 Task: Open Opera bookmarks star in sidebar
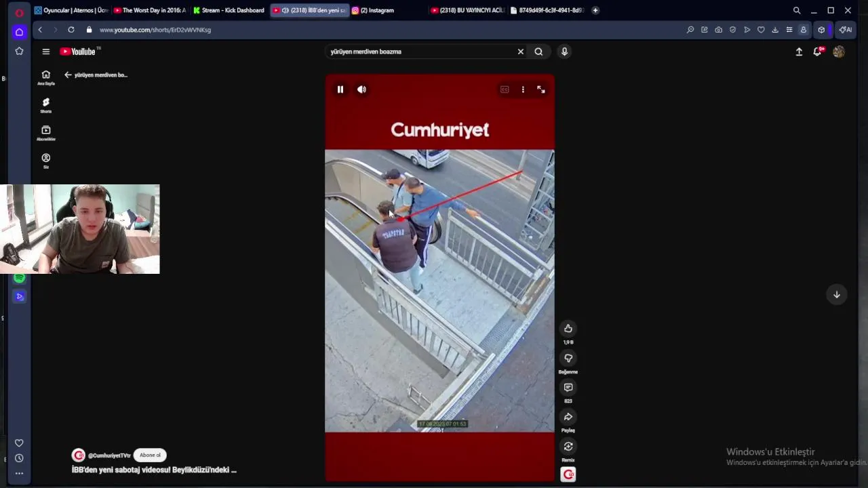pyautogui.click(x=19, y=51)
